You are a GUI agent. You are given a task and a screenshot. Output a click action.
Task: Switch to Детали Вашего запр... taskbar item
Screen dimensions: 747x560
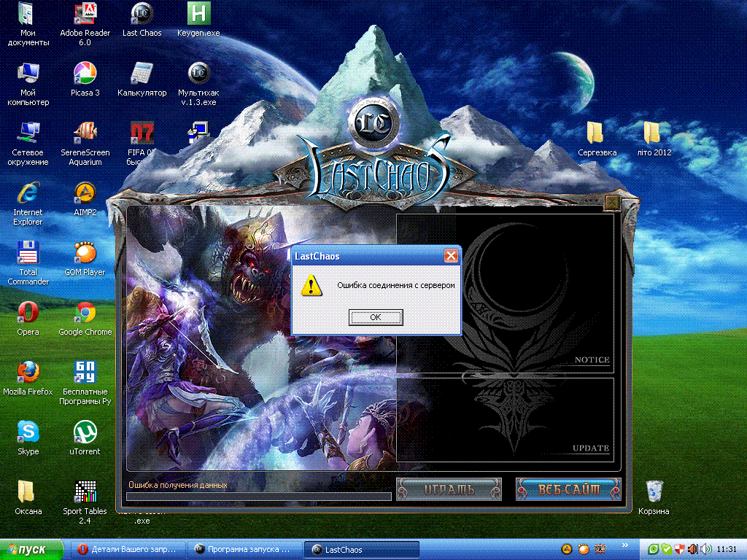[128, 550]
